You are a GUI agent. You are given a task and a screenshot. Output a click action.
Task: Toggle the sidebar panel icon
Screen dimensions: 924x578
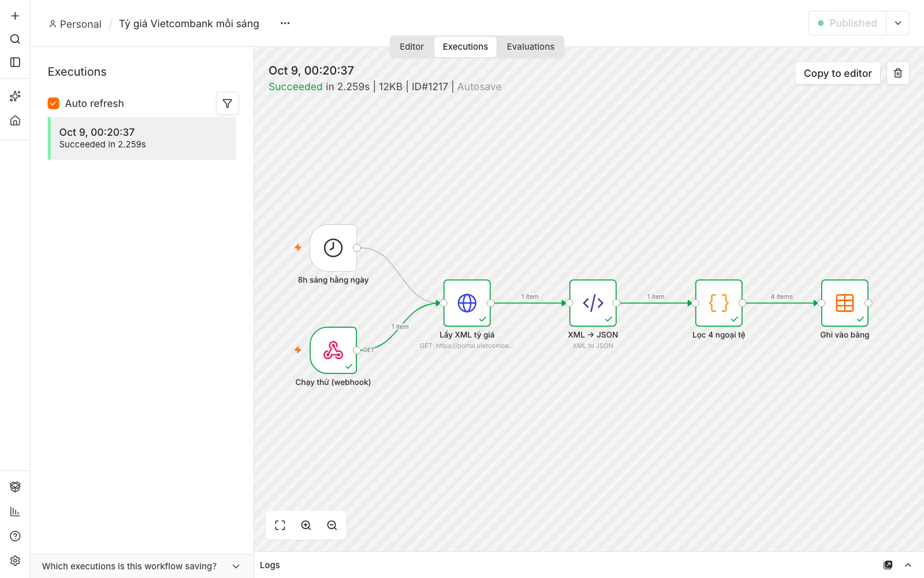coord(15,62)
